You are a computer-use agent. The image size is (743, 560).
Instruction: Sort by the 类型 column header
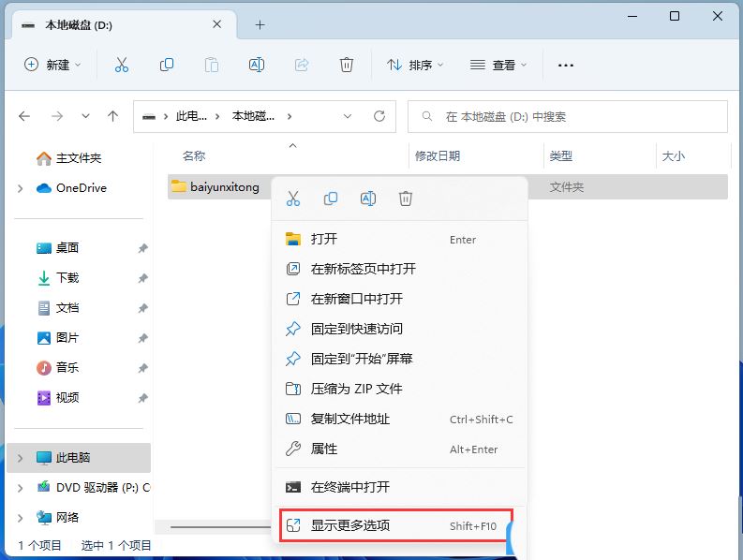pyautogui.click(x=560, y=155)
